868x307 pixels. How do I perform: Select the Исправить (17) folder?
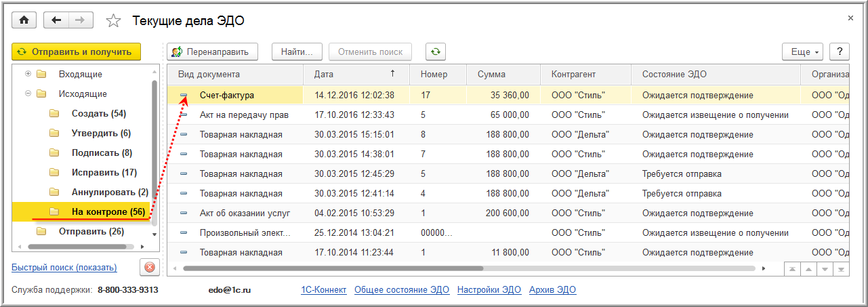104,173
